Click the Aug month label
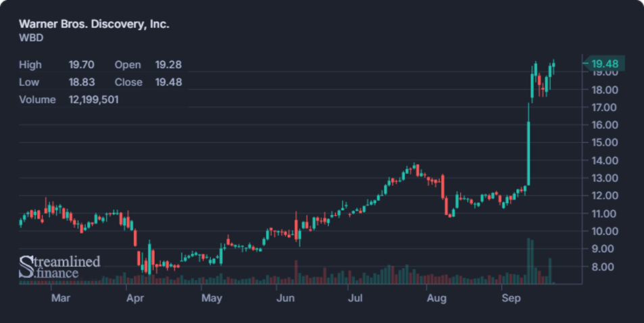 (436, 298)
